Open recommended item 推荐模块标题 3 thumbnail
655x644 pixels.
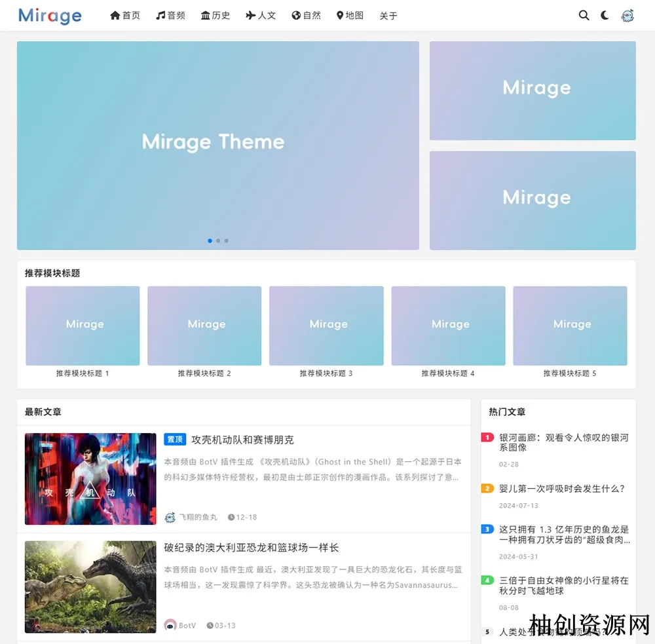[326, 326]
